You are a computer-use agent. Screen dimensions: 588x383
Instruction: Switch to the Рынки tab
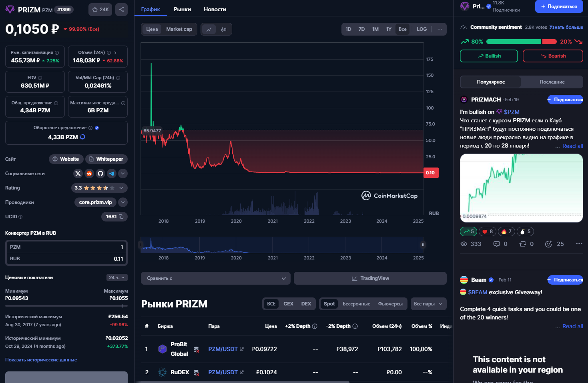click(x=182, y=9)
